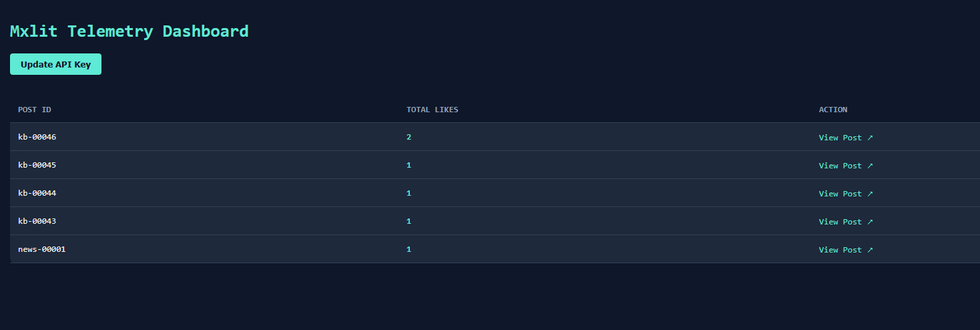
Task: Visit the View Post link for kb-00043
Action: coord(845,222)
